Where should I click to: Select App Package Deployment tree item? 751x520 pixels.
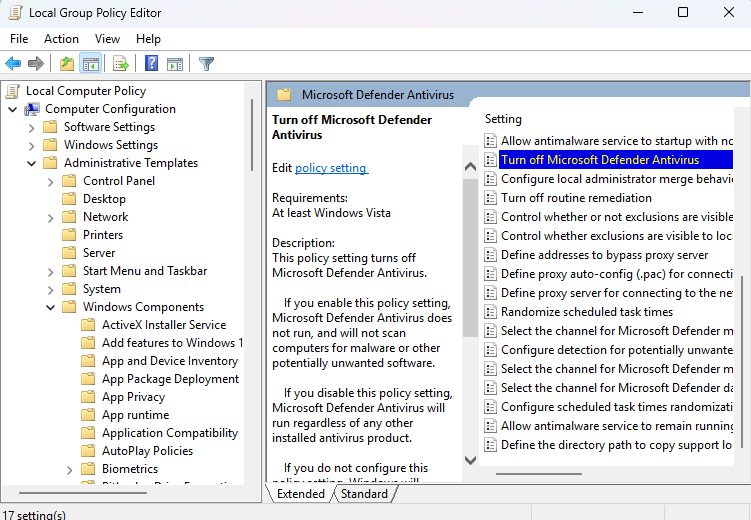(x=171, y=379)
